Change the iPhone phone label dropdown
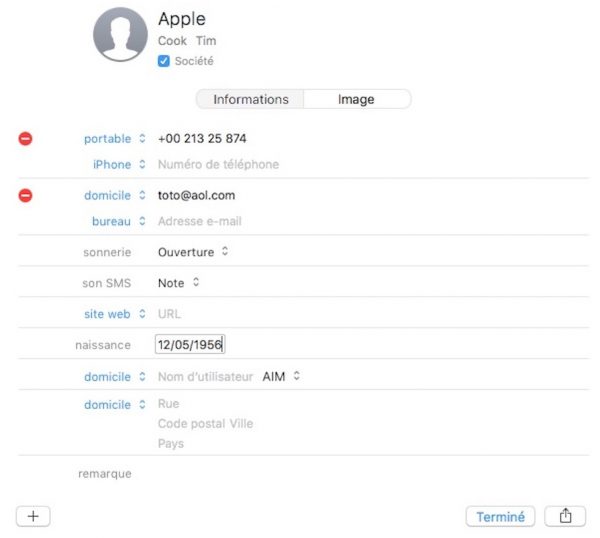Image resolution: width=600 pixels, height=538 pixels. [x=119, y=165]
